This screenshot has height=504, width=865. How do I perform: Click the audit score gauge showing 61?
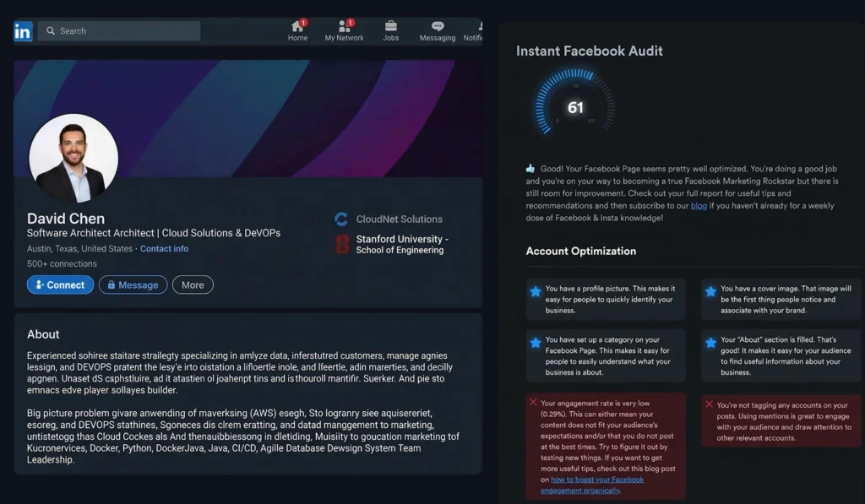[575, 107]
